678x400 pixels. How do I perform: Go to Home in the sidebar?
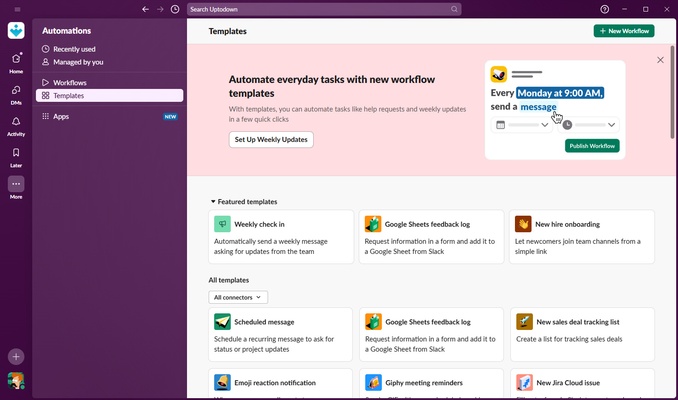[16, 63]
